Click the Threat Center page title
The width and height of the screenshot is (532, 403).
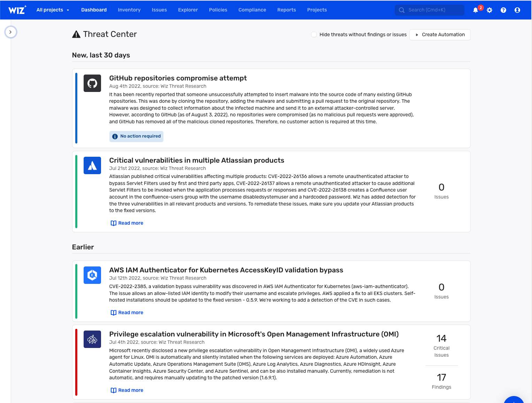pyautogui.click(x=110, y=34)
